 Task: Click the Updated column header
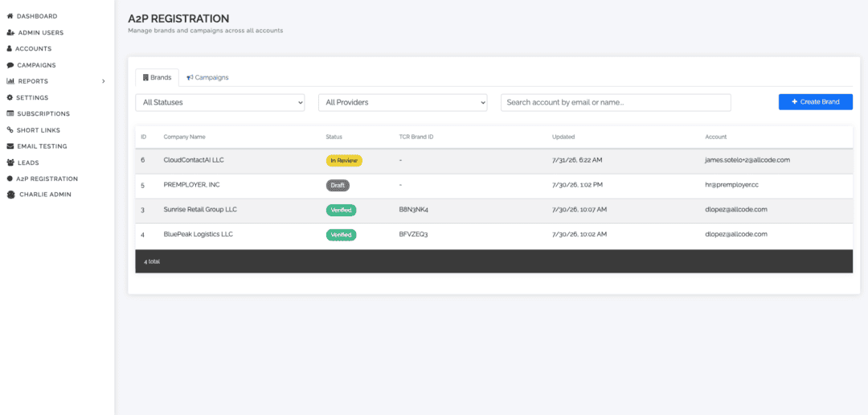point(563,137)
